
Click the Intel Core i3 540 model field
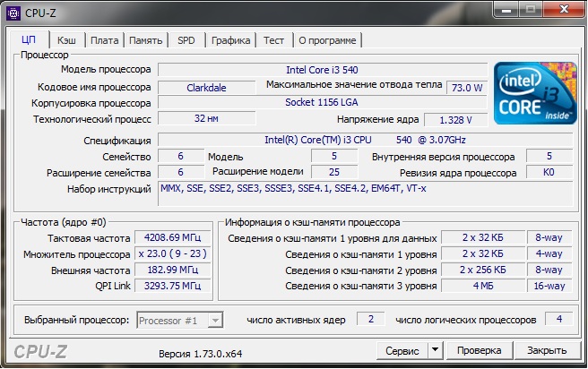coord(323,70)
